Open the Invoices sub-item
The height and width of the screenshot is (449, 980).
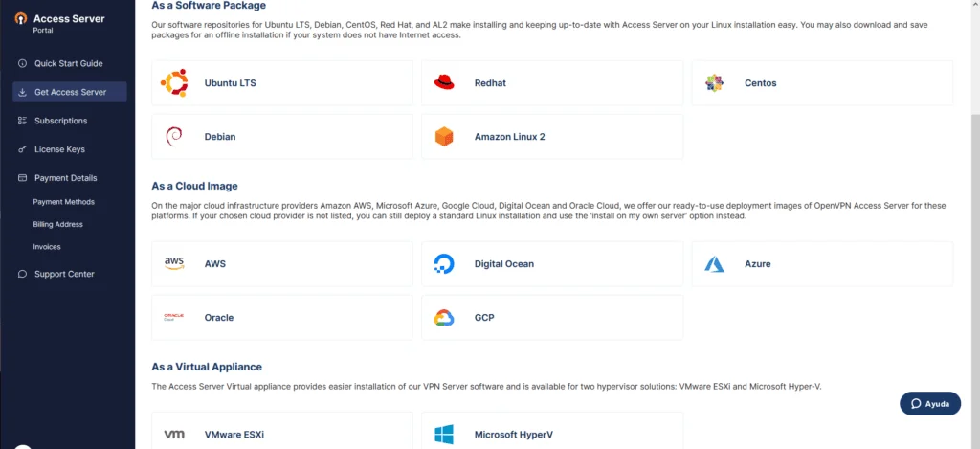coord(47,247)
